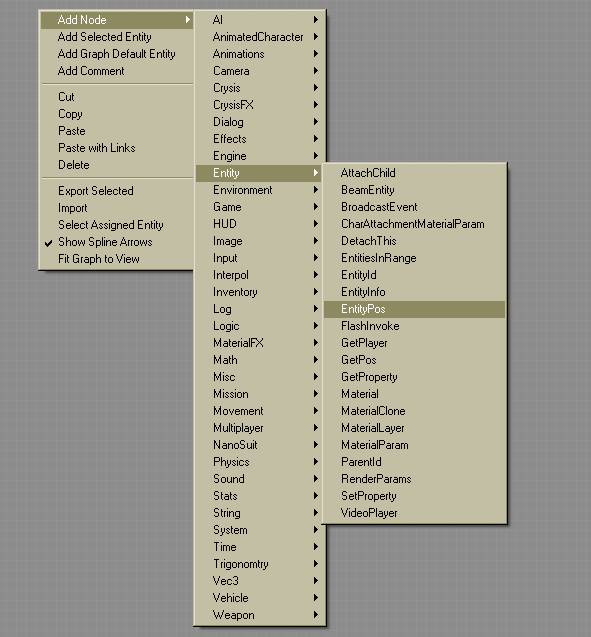Expand the Interpol category
The image size is (591, 637).
coord(260,275)
